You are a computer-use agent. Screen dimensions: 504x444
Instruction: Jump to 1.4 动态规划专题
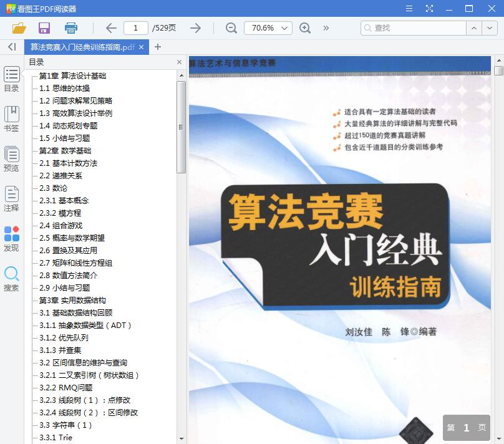(69, 126)
